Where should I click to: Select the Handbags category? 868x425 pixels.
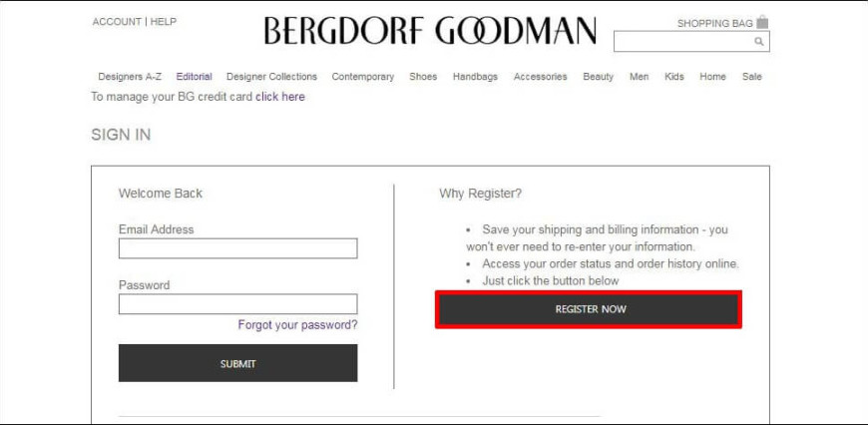tap(475, 77)
